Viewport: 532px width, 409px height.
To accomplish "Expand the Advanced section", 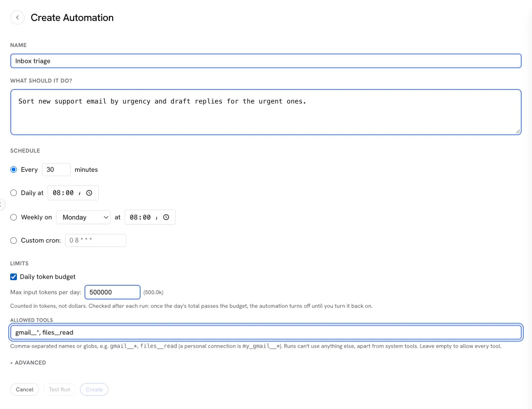I will (28, 362).
